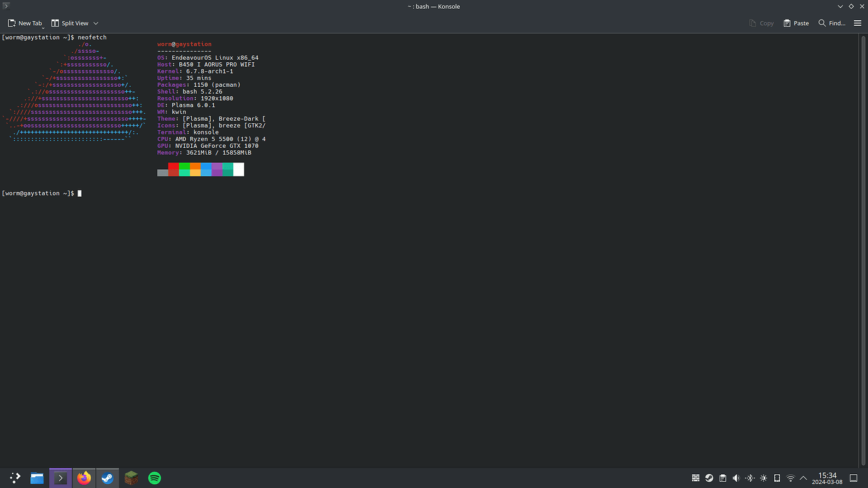The height and width of the screenshot is (488, 868).
Task: Open the clipboard tray icon
Action: pos(723,478)
